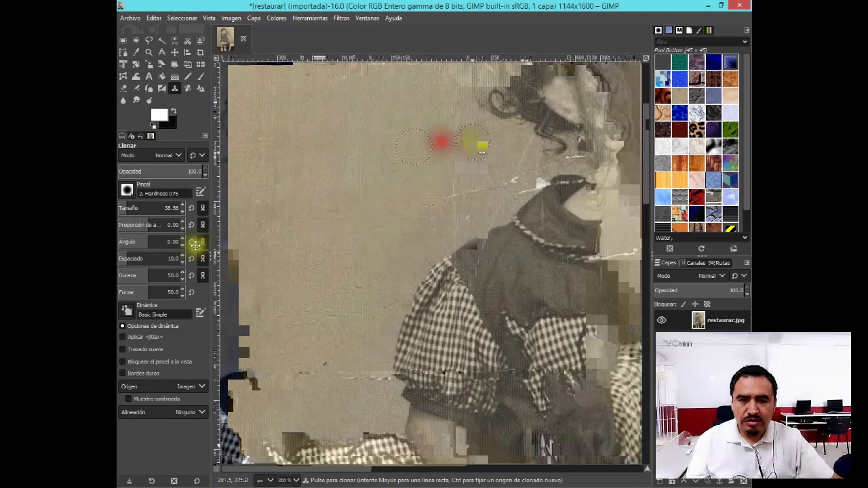868x488 pixels.
Task: Open the Seleccionar menu
Action: click(x=182, y=18)
